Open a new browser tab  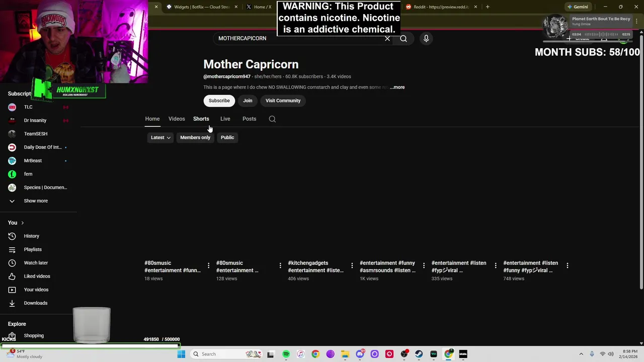[487, 7]
